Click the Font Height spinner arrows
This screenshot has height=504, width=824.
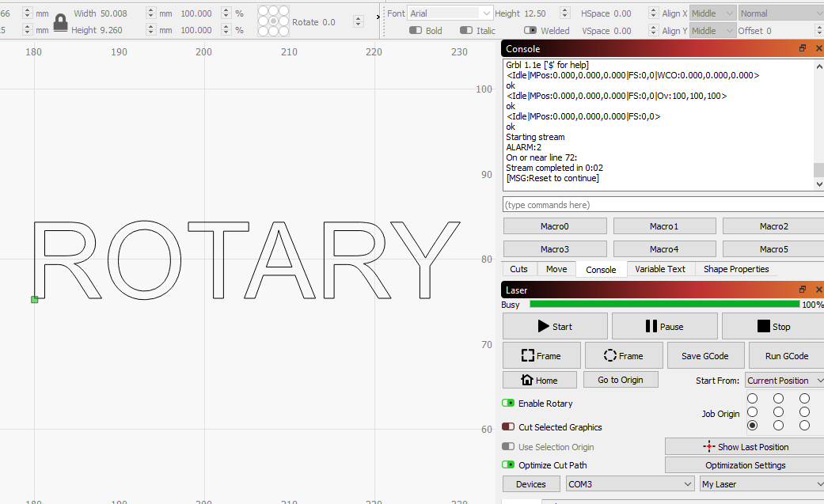tap(565, 13)
